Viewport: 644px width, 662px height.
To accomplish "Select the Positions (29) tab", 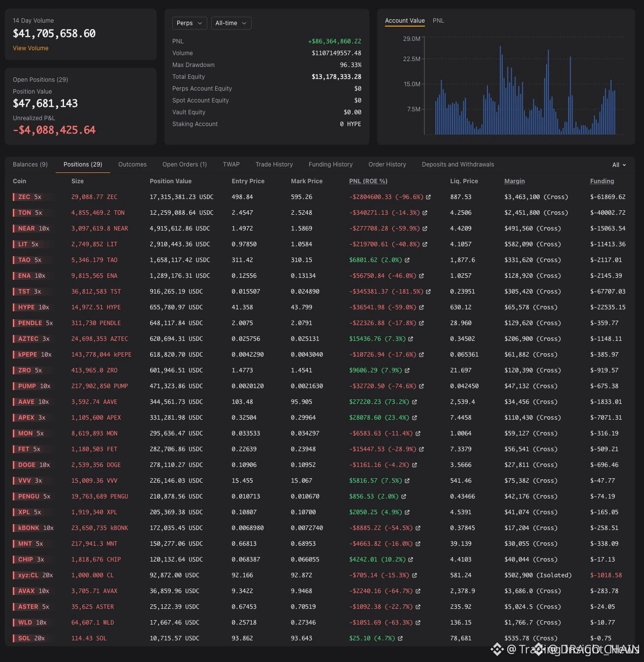I will (x=83, y=165).
